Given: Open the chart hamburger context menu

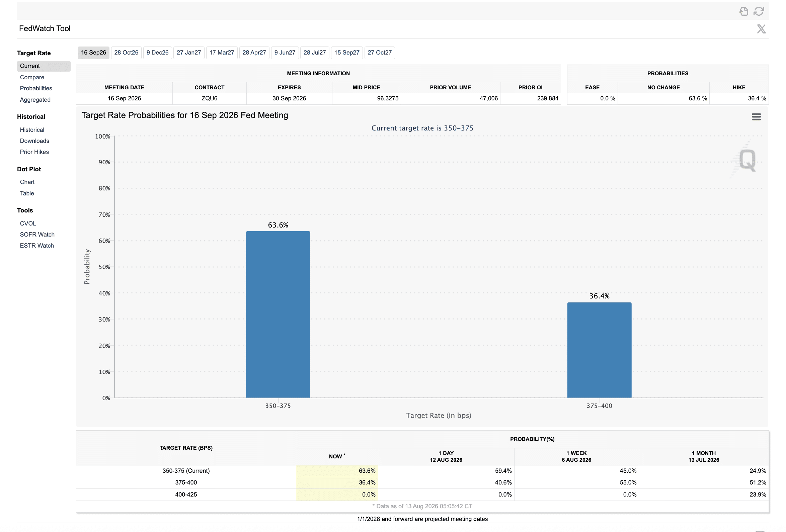Looking at the screenshot, I should (x=756, y=117).
